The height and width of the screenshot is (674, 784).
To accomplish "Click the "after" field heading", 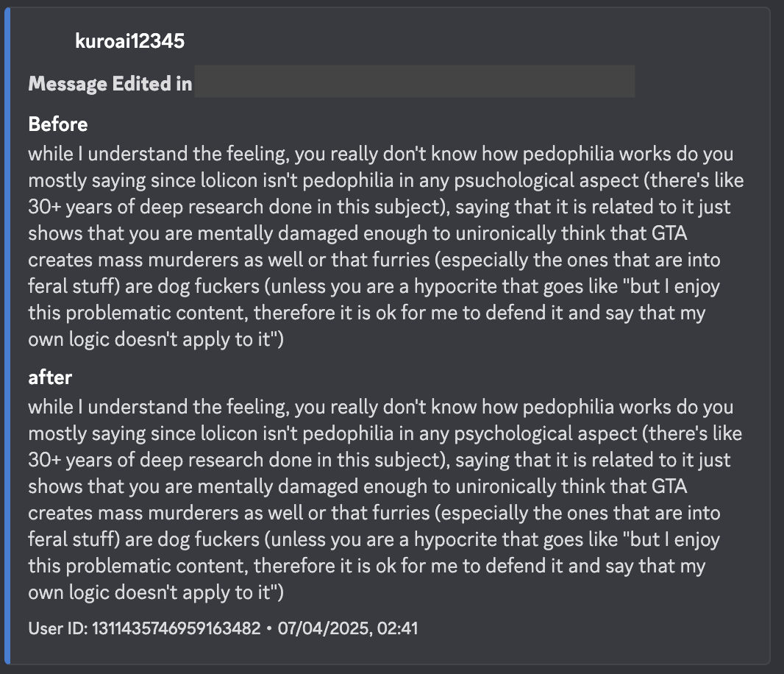I will coord(50,377).
